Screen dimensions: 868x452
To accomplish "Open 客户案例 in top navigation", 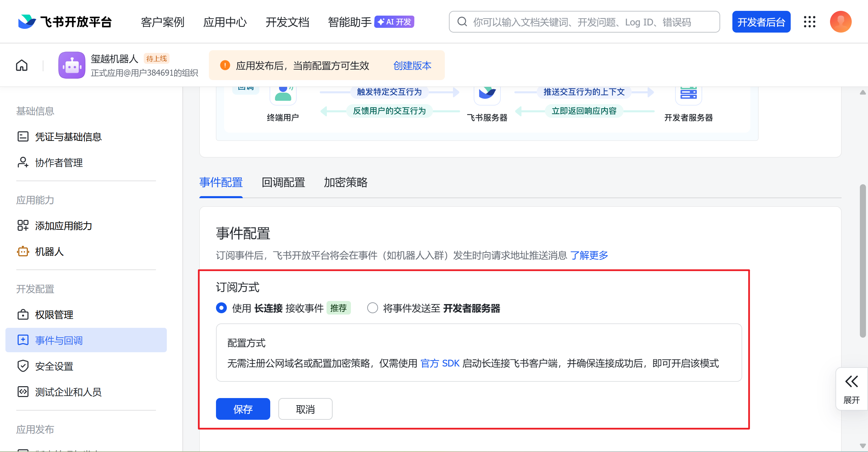I will point(163,22).
